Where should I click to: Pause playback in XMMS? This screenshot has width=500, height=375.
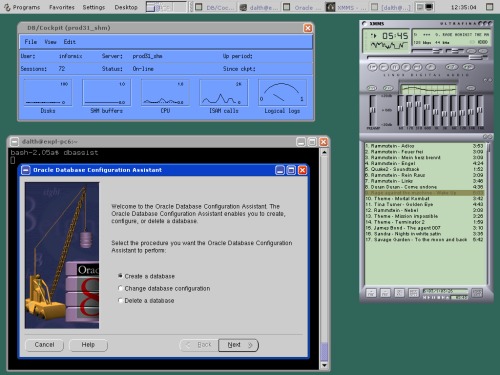click(x=395, y=67)
